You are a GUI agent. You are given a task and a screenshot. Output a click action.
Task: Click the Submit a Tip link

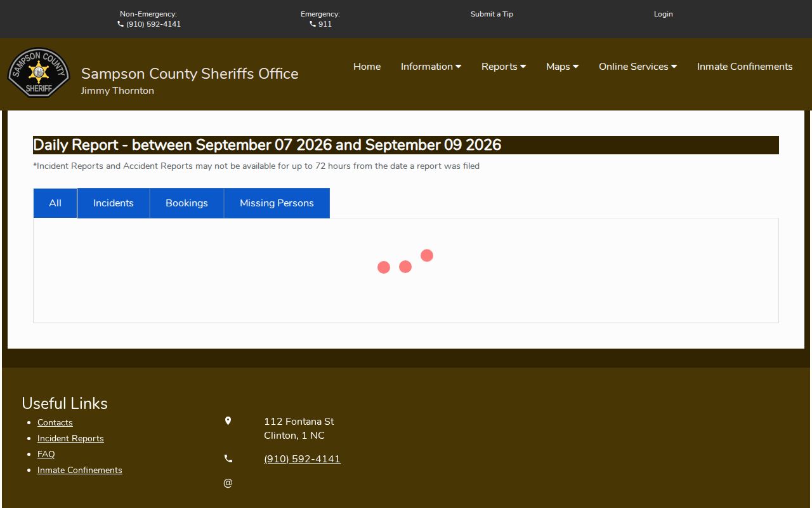[x=492, y=14]
